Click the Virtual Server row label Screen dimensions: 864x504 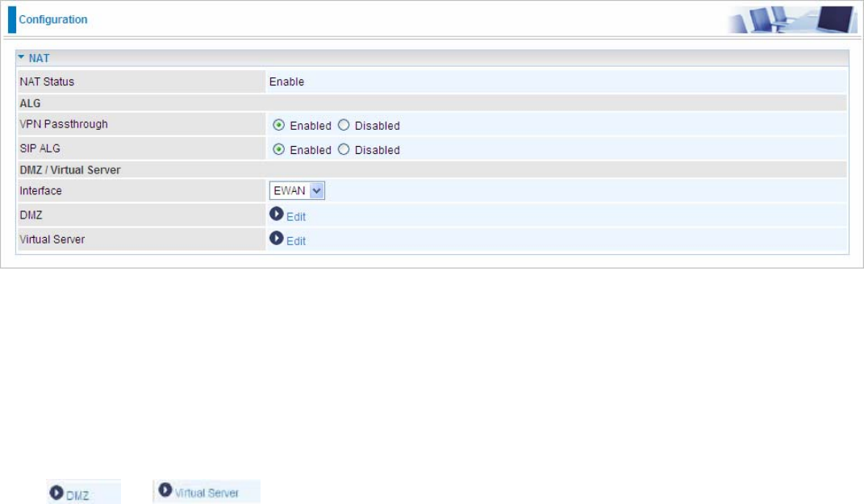pyautogui.click(x=52, y=240)
